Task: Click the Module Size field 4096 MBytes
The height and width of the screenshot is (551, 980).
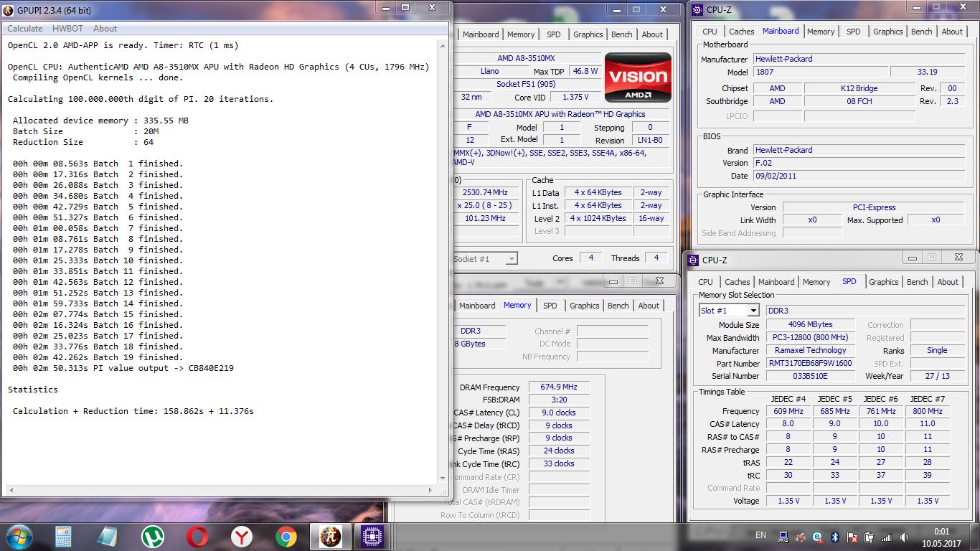Action: point(810,325)
